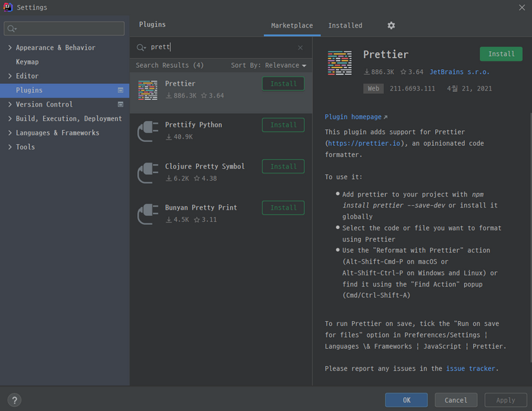Click the settings search magnifier icon
This screenshot has width=532, height=411.
[x=12, y=29]
